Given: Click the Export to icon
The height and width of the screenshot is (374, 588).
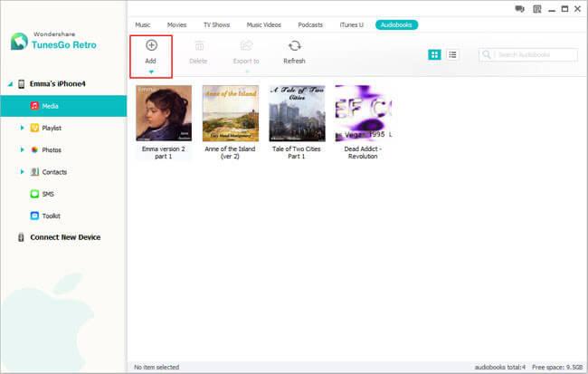Looking at the screenshot, I should point(246,45).
